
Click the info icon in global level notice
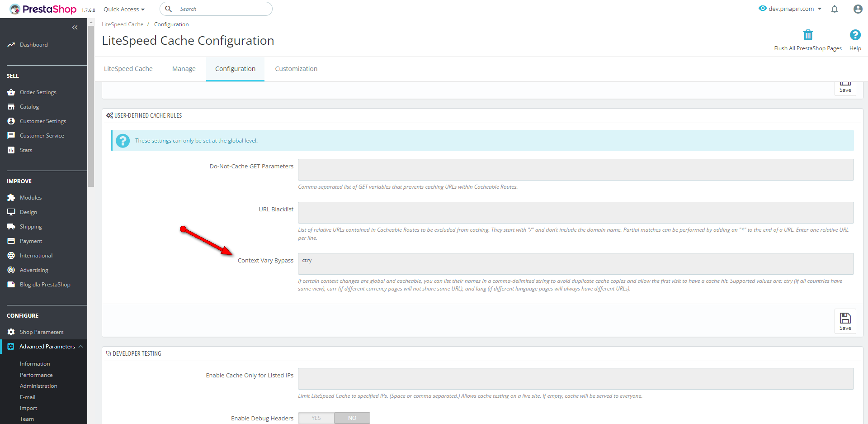click(123, 141)
